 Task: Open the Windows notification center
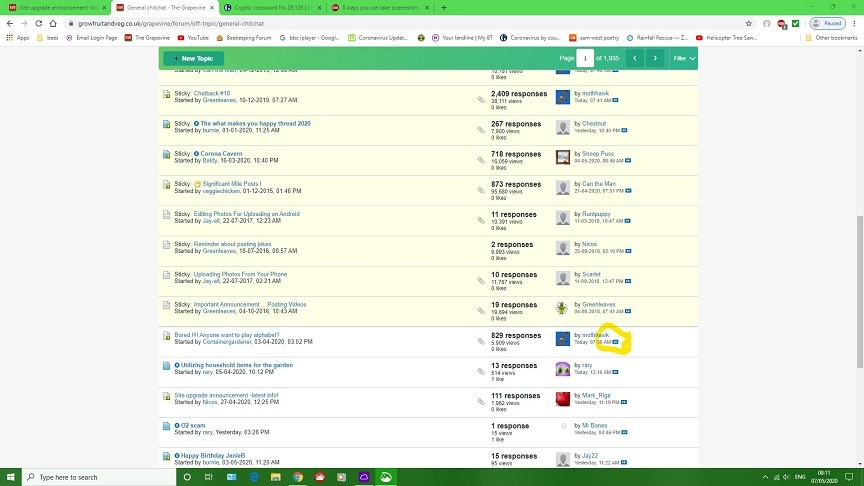pos(849,477)
